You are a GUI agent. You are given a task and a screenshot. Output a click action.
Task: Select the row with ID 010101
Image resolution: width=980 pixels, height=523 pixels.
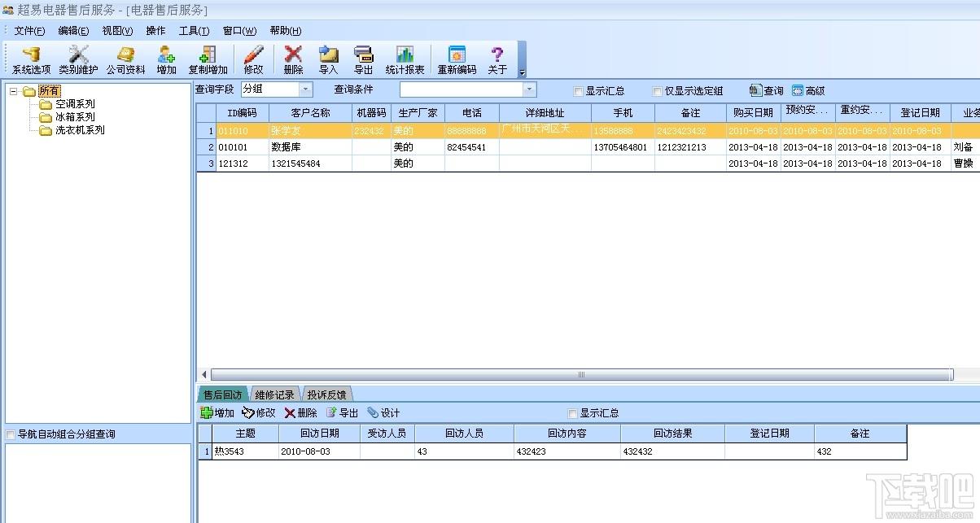pos(588,147)
